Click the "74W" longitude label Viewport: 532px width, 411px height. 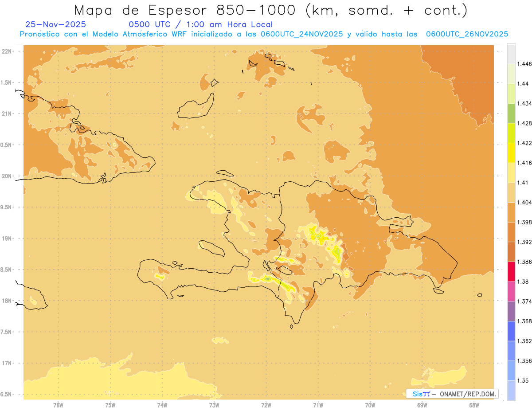162,405
